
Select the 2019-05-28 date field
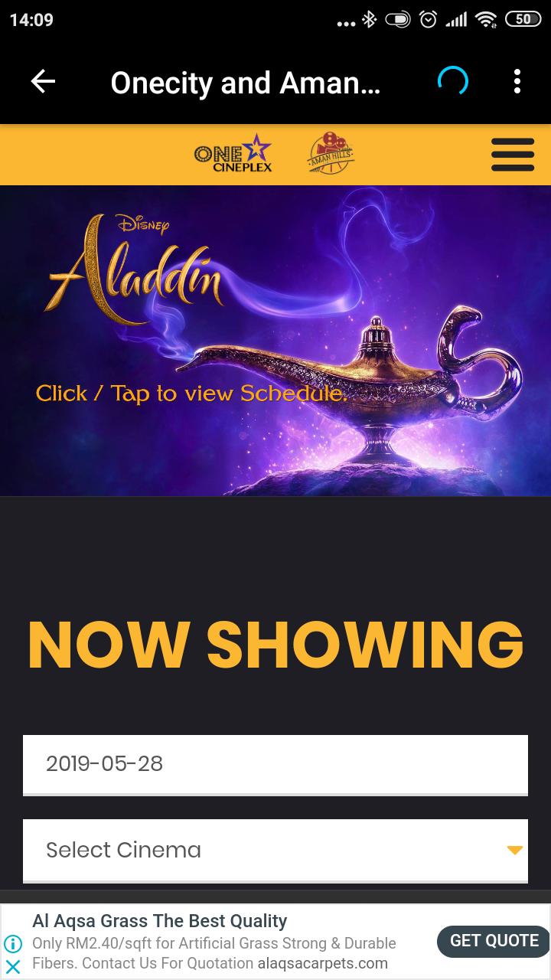click(275, 765)
